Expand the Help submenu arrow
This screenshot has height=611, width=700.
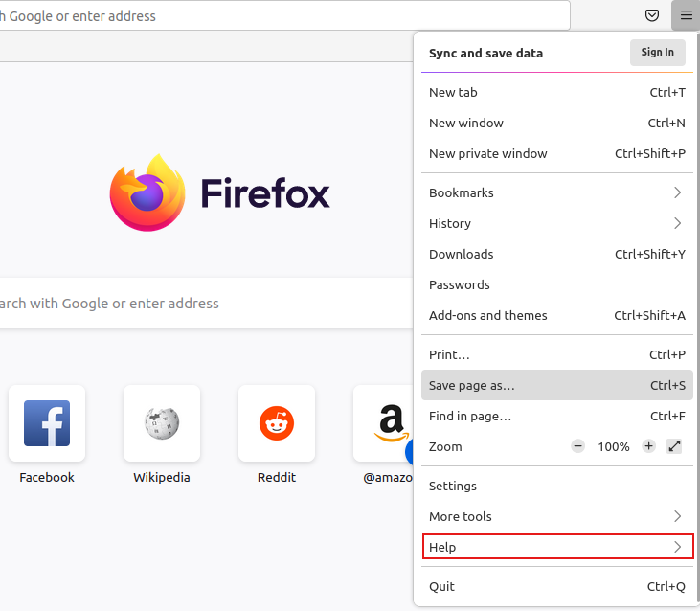(677, 547)
